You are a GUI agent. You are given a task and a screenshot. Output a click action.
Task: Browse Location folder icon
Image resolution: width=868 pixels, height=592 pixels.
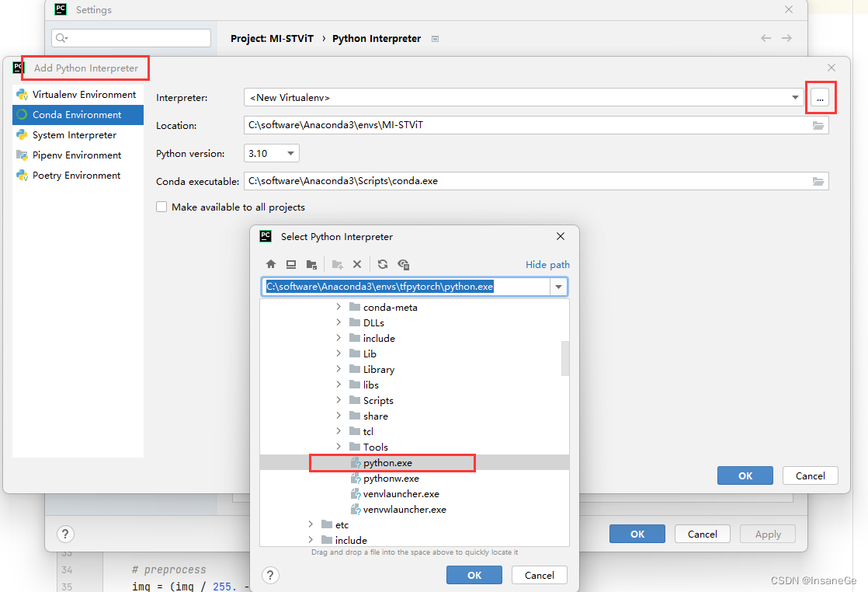(818, 126)
